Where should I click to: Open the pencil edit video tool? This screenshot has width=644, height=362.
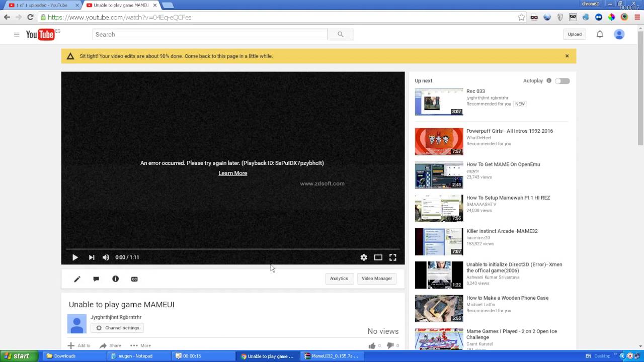pos(77,279)
